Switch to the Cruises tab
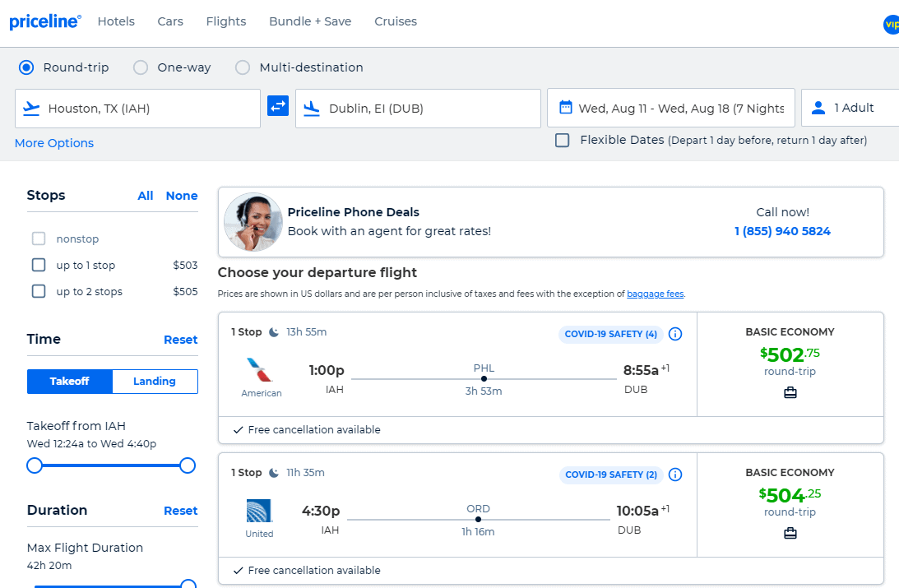Image resolution: width=899 pixels, height=588 pixels. (396, 21)
